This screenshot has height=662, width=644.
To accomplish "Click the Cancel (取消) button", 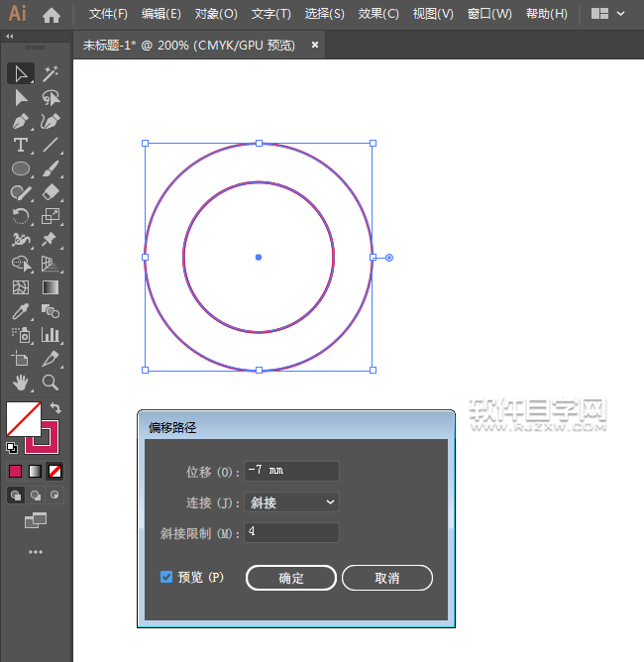I will (x=386, y=578).
